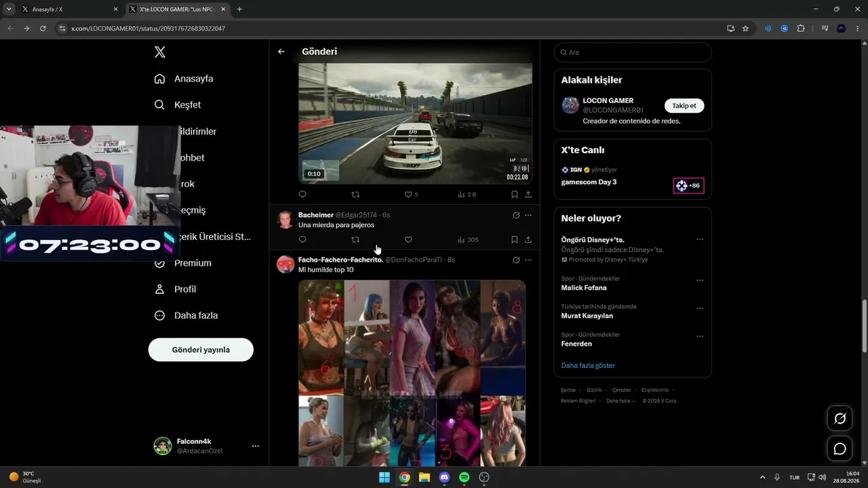This screenshot has width=868, height=488.
Task: Like Bacheimer's comment
Action: [408, 239]
